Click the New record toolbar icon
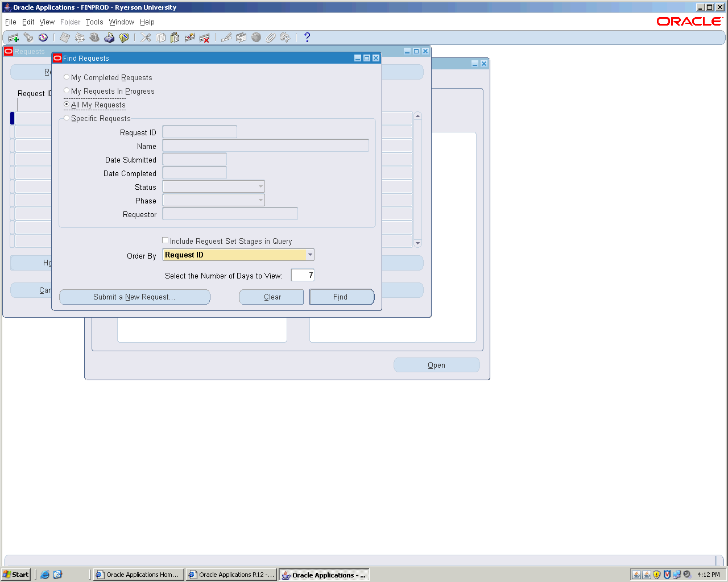The height and width of the screenshot is (582, 728). pos(14,38)
